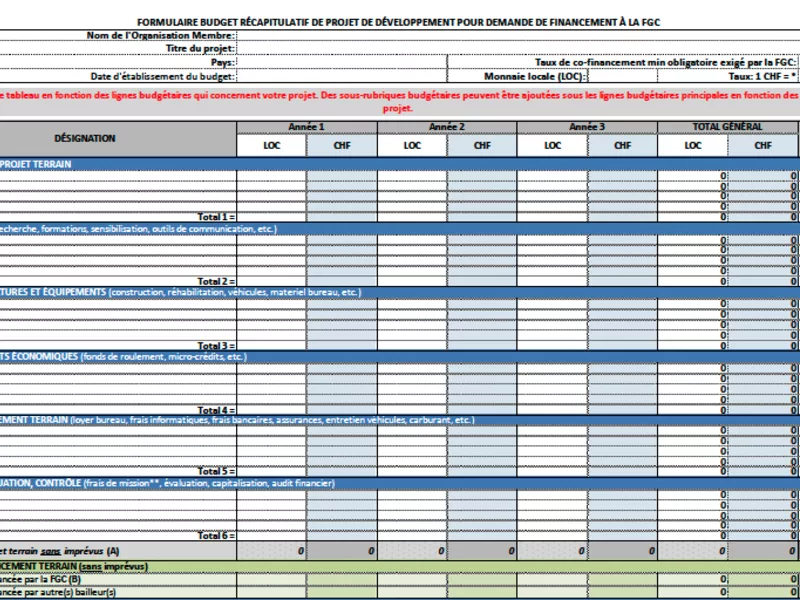Select the 'CONTRÔLE (frais de mission**, évaluation...)' section row
Viewport: 800px width, 600px height.
[x=400, y=483]
